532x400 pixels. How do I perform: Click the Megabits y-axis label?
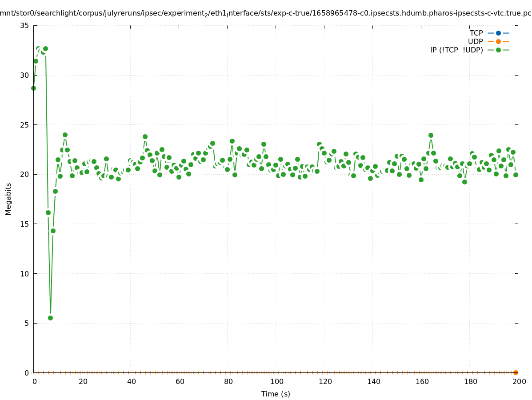[8, 199]
